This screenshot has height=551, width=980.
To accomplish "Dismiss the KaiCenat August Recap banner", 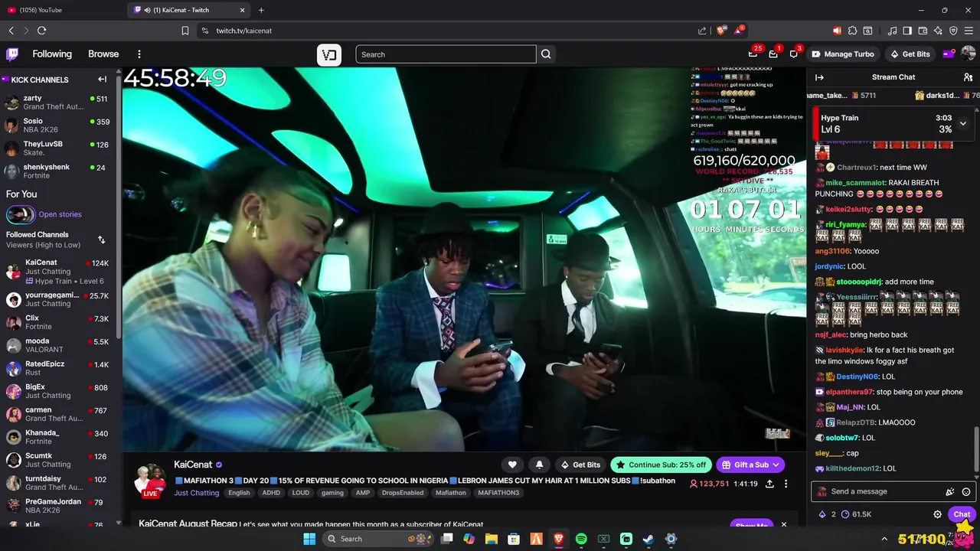I will coord(783,525).
